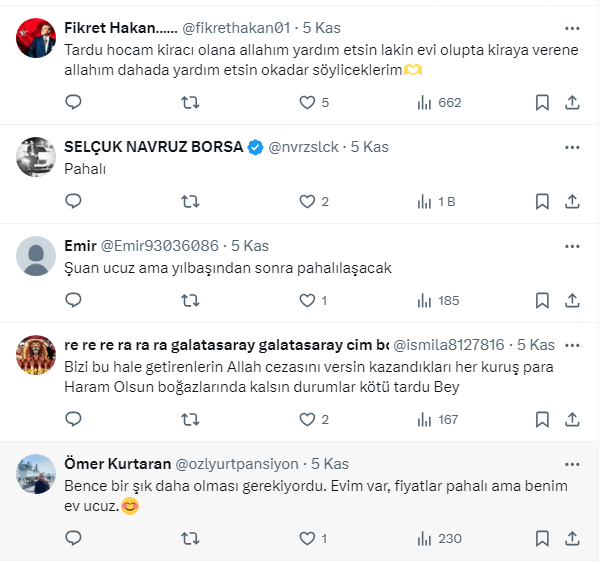The image size is (615, 564).
Task: Open the @ismila8127816 tweet timestamp
Action: [x=535, y=345]
